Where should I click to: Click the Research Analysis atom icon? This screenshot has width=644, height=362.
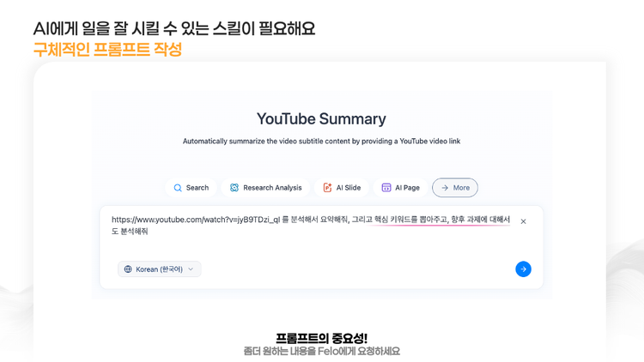point(234,188)
